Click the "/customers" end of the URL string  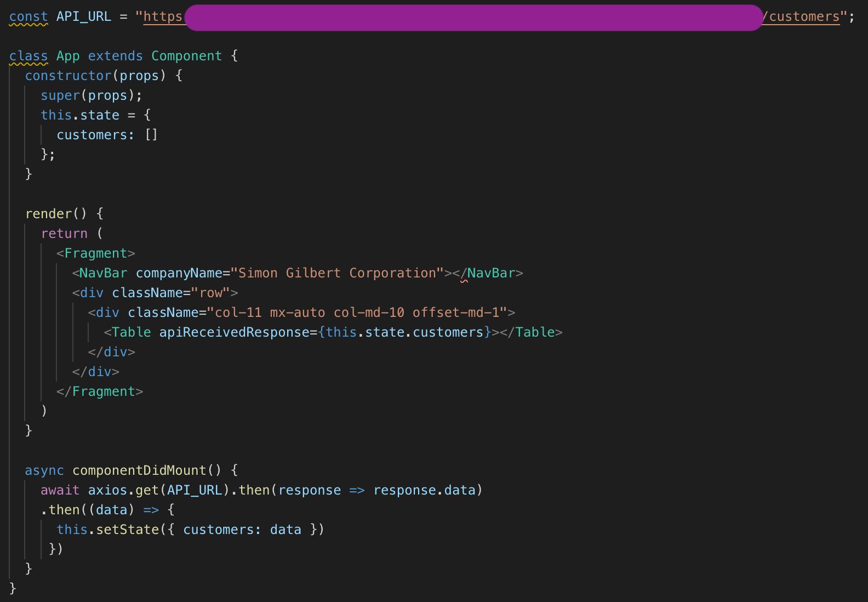coord(801,16)
